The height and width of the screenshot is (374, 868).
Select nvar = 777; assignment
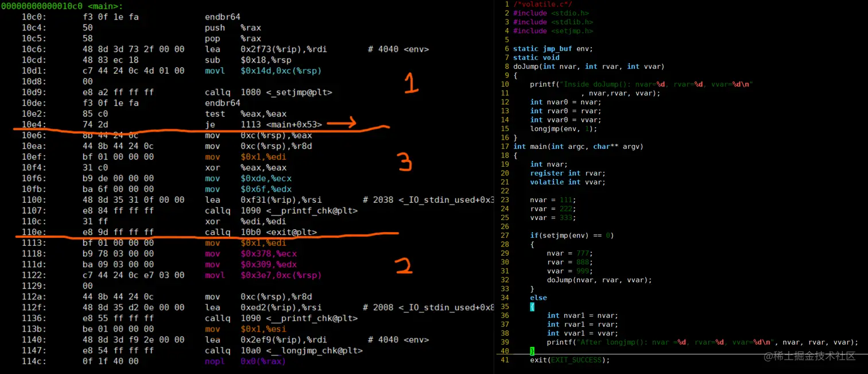tap(570, 253)
